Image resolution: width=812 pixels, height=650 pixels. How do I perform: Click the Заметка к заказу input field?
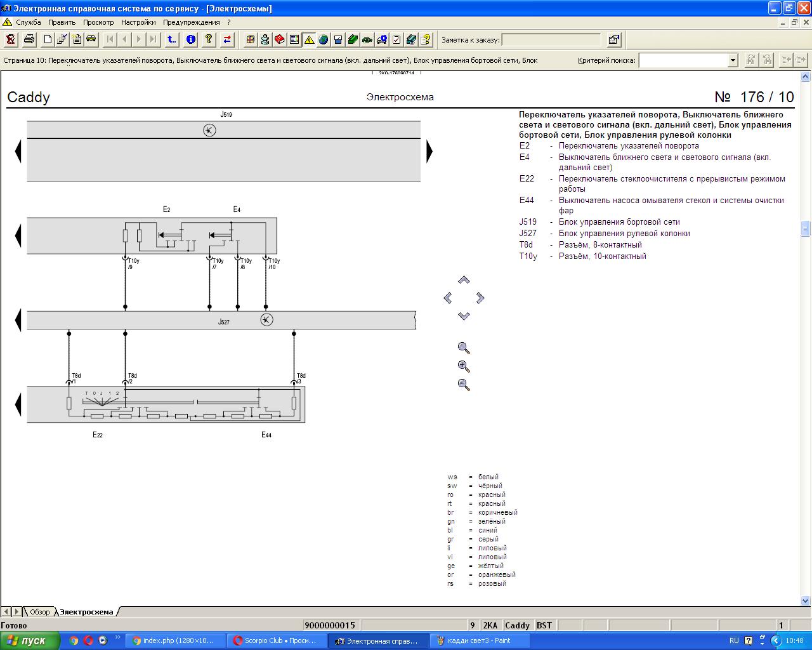(551, 40)
